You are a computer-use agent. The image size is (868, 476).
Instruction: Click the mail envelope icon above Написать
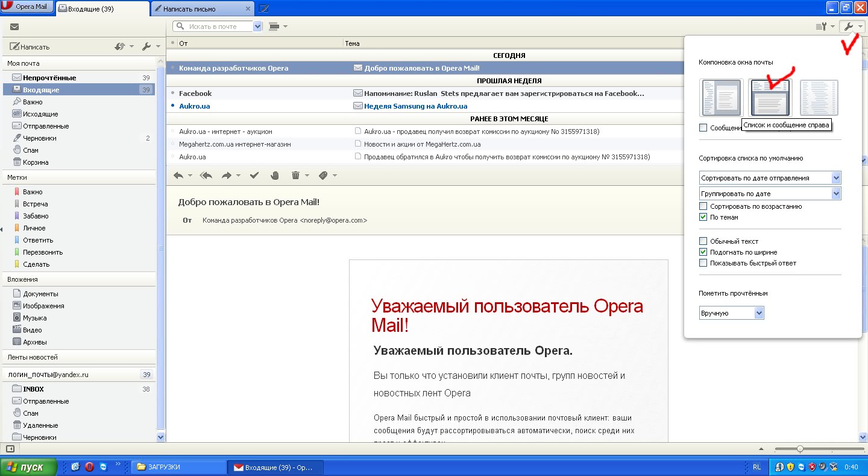[x=14, y=27]
